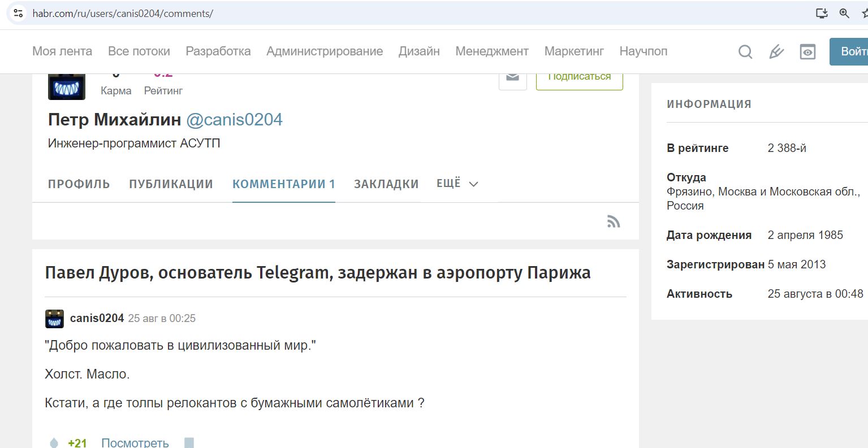
Task: Click the Рейтинг label
Action: point(163,90)
